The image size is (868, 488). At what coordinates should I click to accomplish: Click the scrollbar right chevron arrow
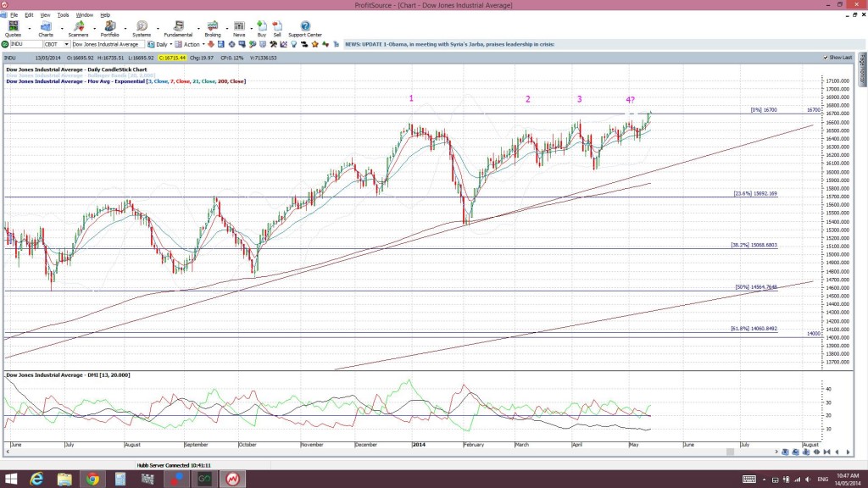[x=776, y=452]
